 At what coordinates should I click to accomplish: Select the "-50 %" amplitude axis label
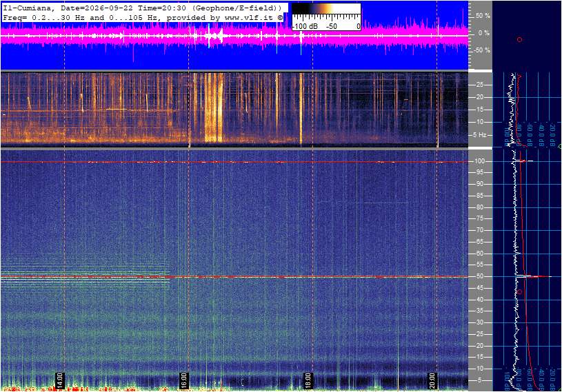482,50
